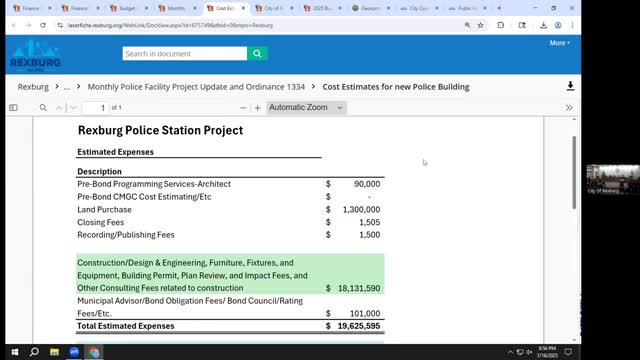Zoom in on the PDF document
Screen dimensions: 640x360
257,108
